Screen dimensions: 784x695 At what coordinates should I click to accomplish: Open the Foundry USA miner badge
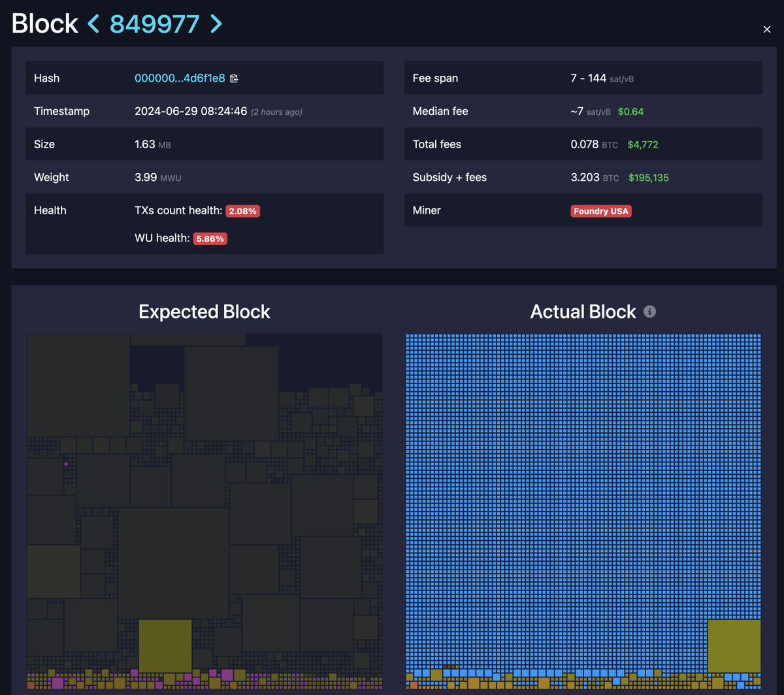tap(601, 211)
